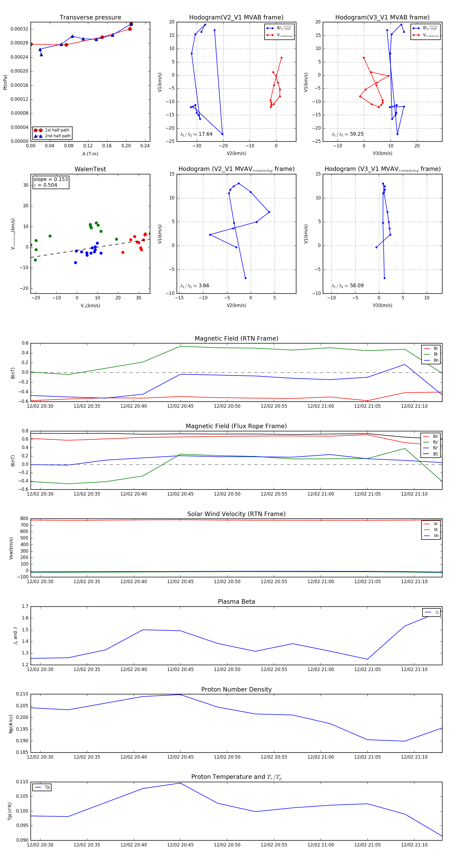This screenshot has height=868, width=473.
Task: Click the 'Transverse pressure' plot title
Action: point(90,18)
